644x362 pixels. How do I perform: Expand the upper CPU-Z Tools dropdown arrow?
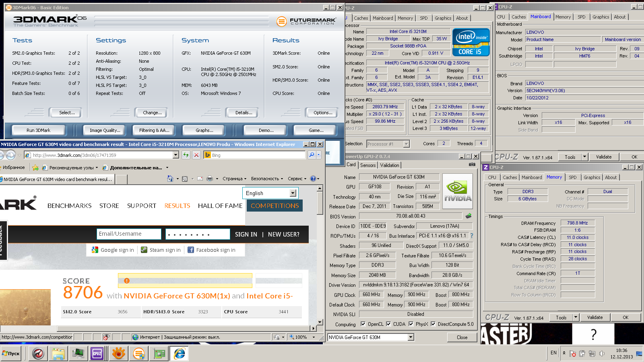coord(584,157)
